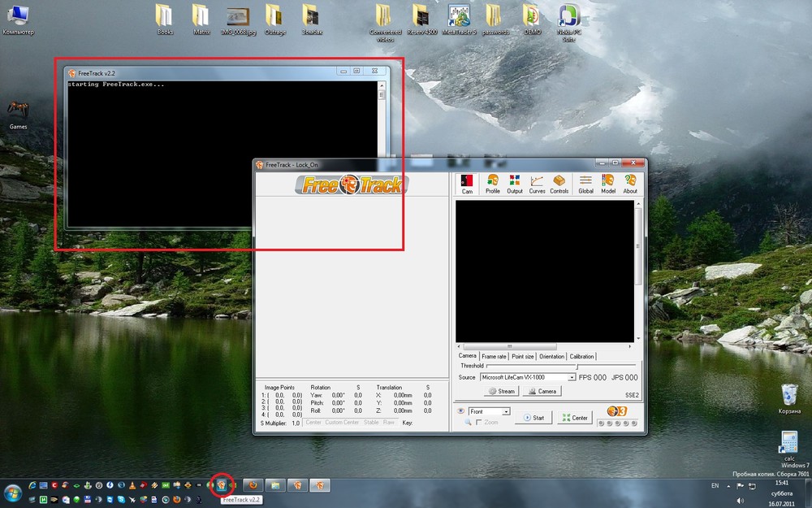This screenshot has height=508, width=812.
Task: Switch to the Camera tab
Action: (467, 356)
